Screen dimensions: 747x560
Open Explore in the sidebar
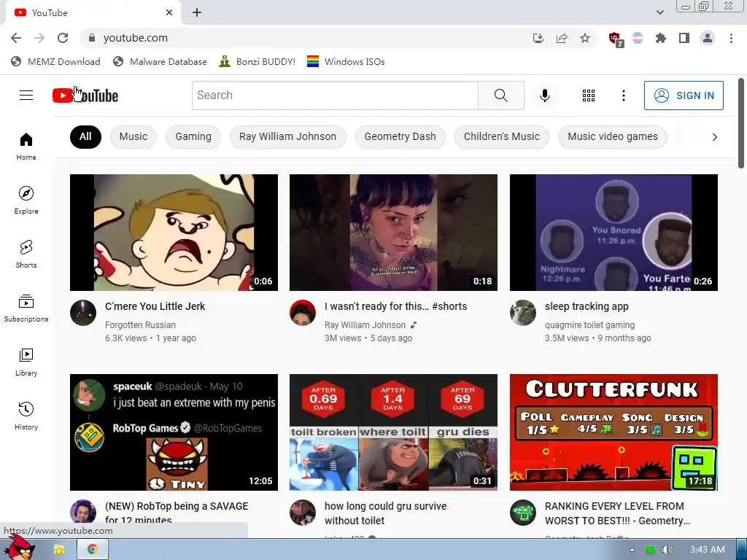(26, 201)
